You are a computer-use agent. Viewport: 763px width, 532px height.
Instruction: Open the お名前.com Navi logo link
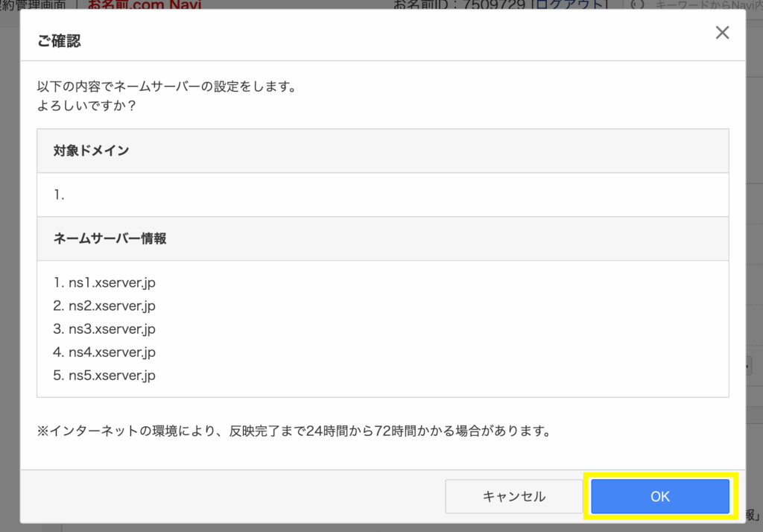coord(145,4)
